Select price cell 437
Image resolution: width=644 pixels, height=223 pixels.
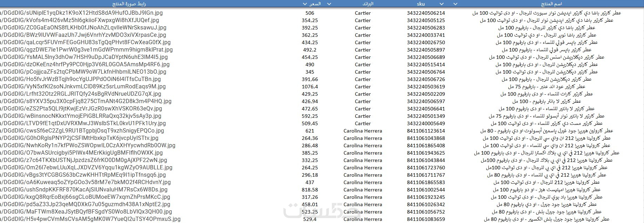point(310,182)
